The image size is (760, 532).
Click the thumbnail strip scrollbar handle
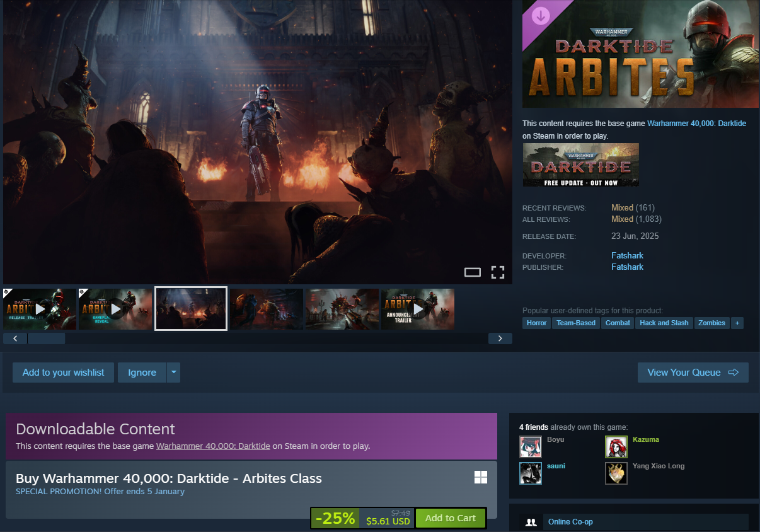tap(47, 338)
